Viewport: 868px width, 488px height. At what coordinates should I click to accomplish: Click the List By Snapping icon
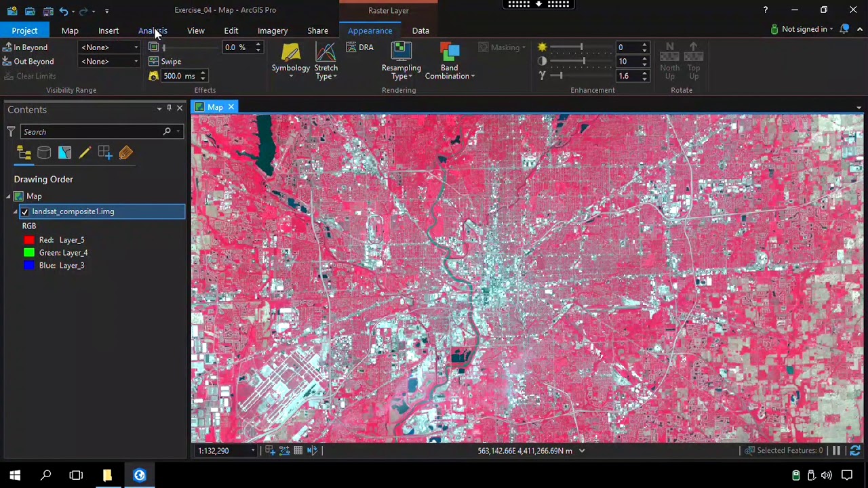(105, 153)
